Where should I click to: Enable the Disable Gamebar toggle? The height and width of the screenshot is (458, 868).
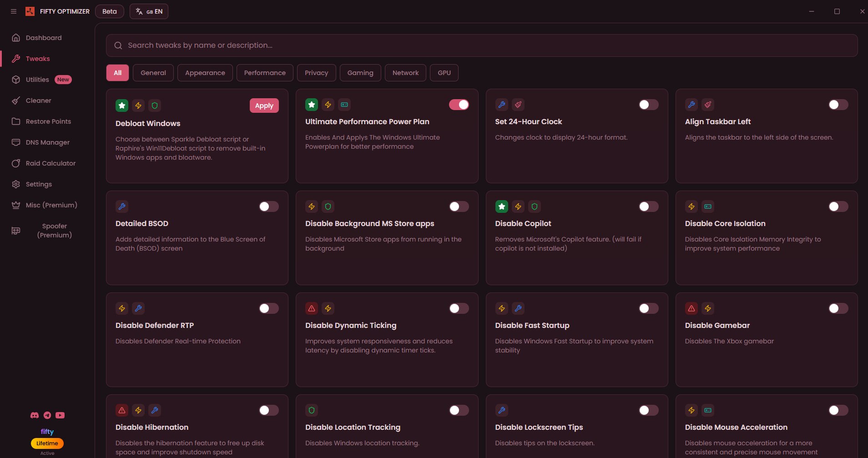click(838, 308)
